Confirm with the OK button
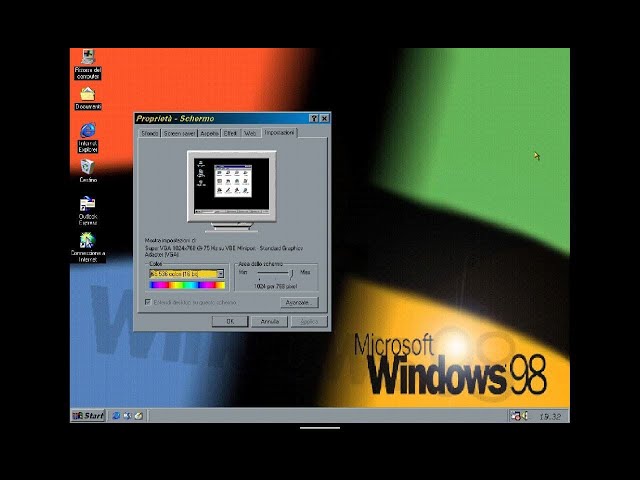Viewport: 640px width, 480px height. tap(230, 322)
